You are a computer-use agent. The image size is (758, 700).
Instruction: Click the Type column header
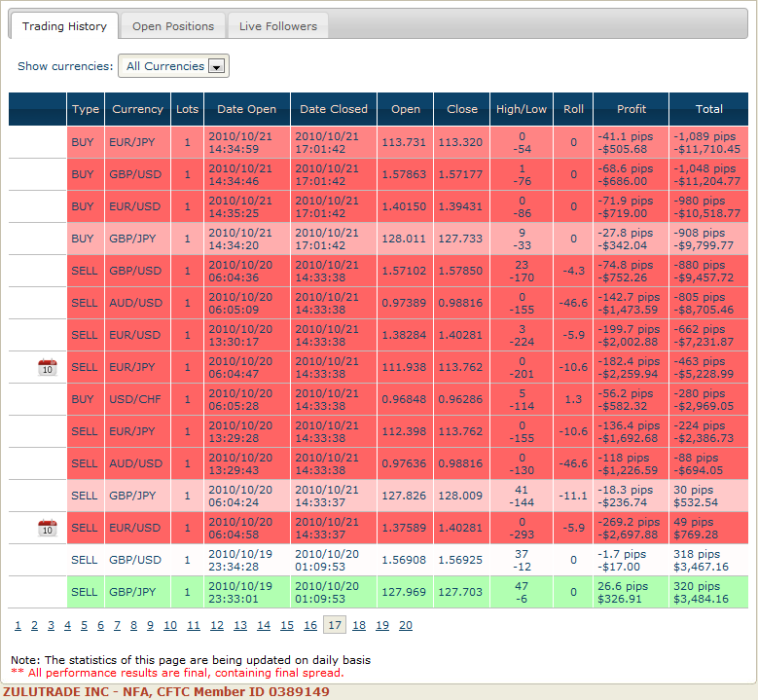coord(86,109)
